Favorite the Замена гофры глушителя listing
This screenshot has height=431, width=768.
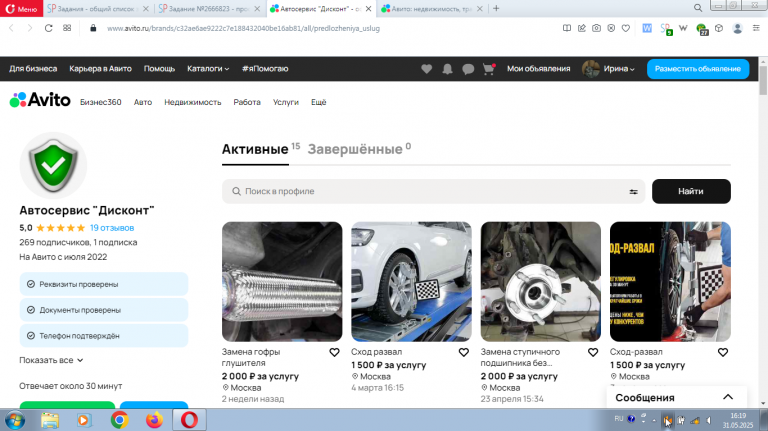click(x=334, y=353)
